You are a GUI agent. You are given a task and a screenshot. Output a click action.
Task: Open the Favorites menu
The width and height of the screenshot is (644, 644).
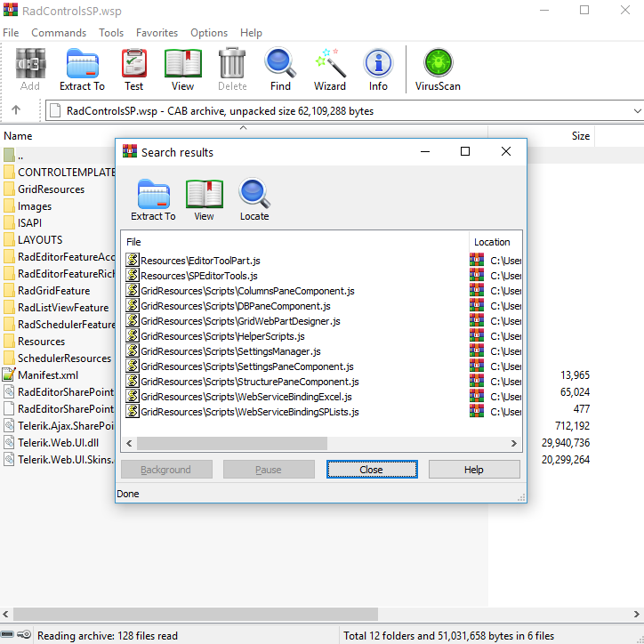coord(157,33)
